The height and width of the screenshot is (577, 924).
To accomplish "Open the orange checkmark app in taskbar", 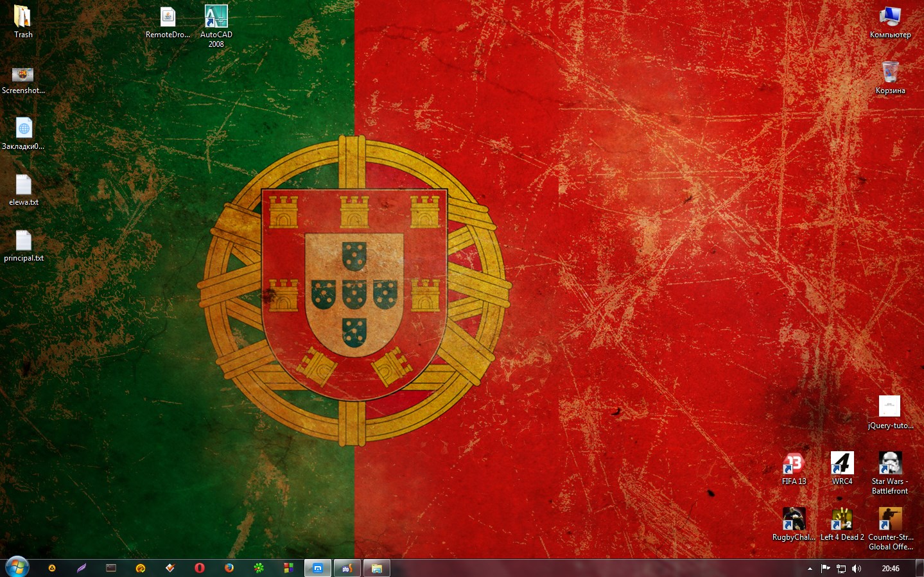I will tap(170, 568).
